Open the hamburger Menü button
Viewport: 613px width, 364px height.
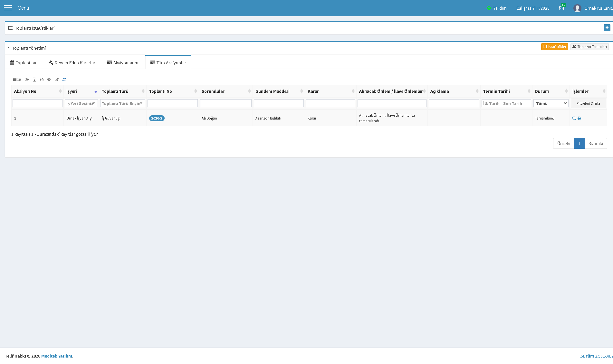click(8, 8)
